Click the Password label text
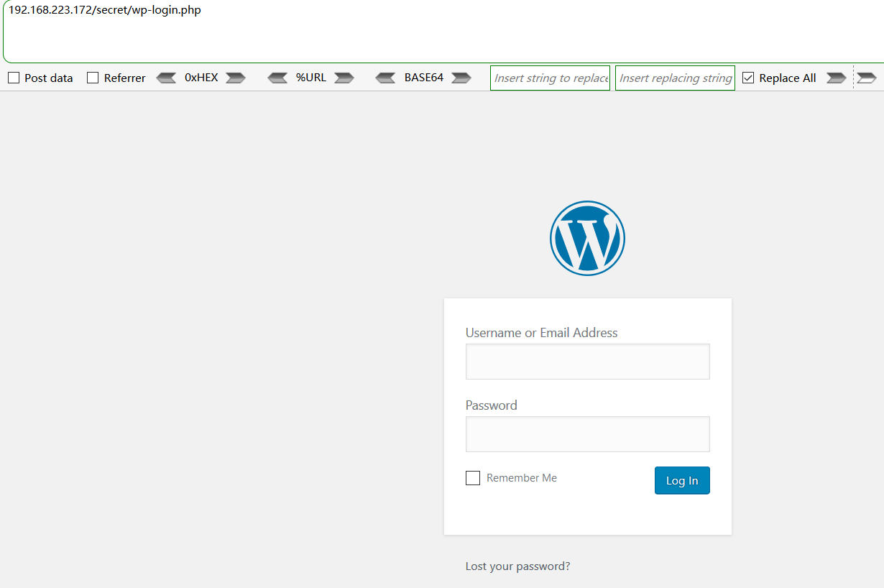The image size is (884, 588). 492,405
